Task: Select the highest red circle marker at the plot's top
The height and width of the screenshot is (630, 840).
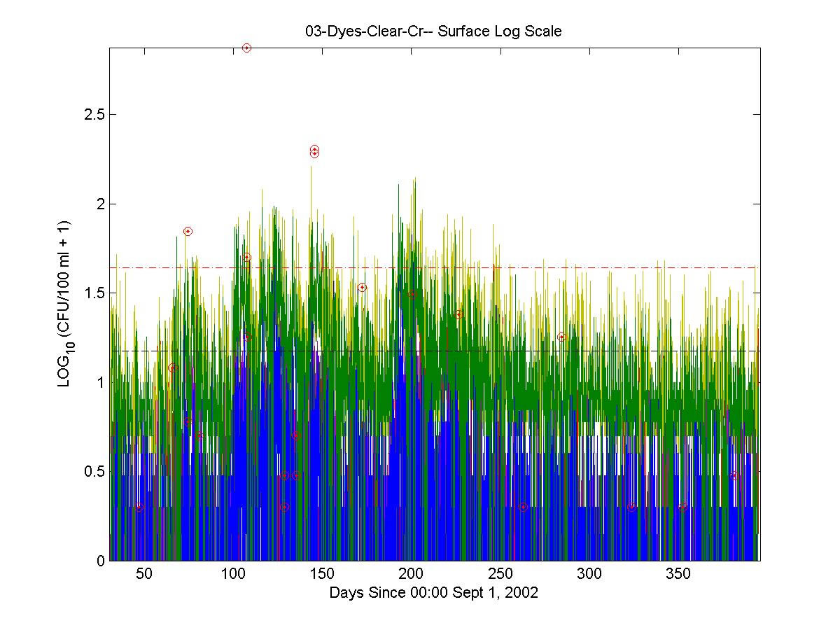Action: 246,48
